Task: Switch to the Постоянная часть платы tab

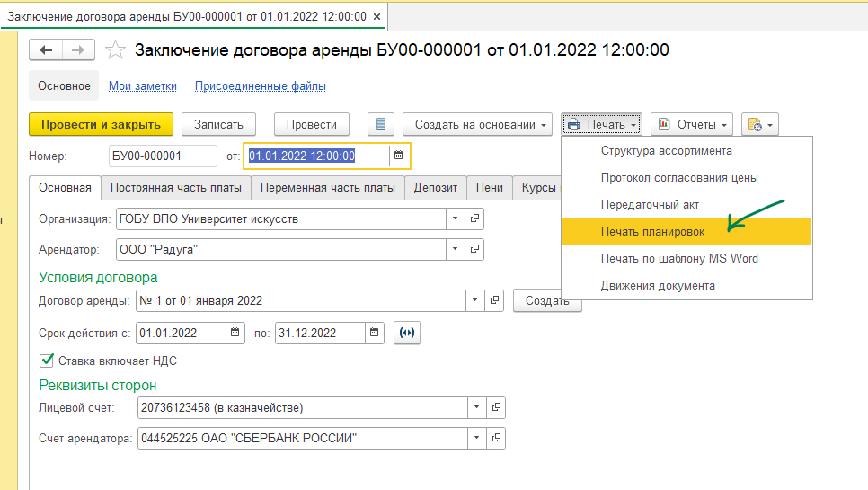Action: (x=174, y=187)
